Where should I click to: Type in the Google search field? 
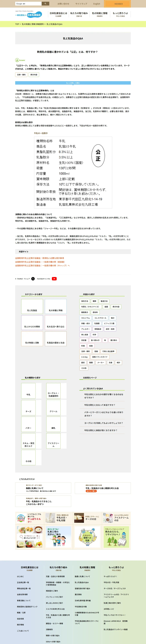[x=28, y=4]
